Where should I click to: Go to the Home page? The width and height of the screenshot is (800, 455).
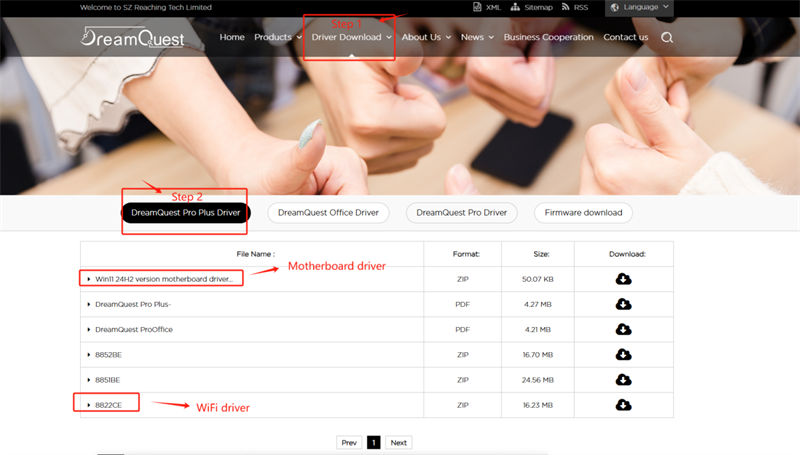[x=232, y=37]
